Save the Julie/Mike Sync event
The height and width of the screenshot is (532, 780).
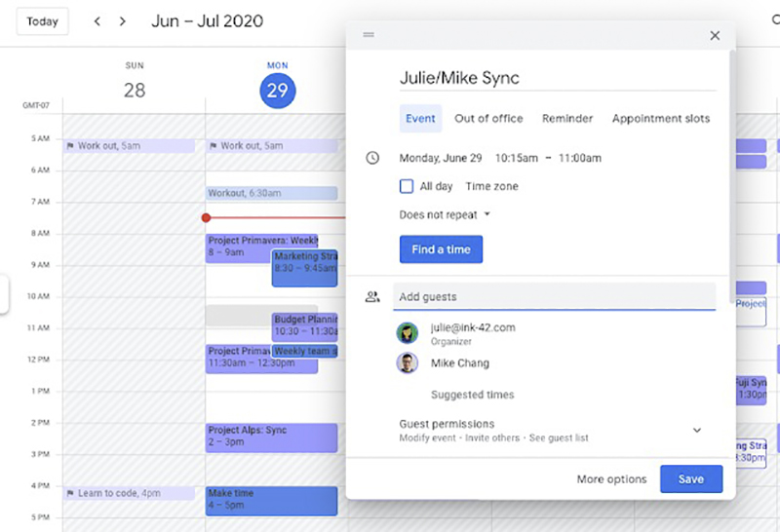click(691, 478)
